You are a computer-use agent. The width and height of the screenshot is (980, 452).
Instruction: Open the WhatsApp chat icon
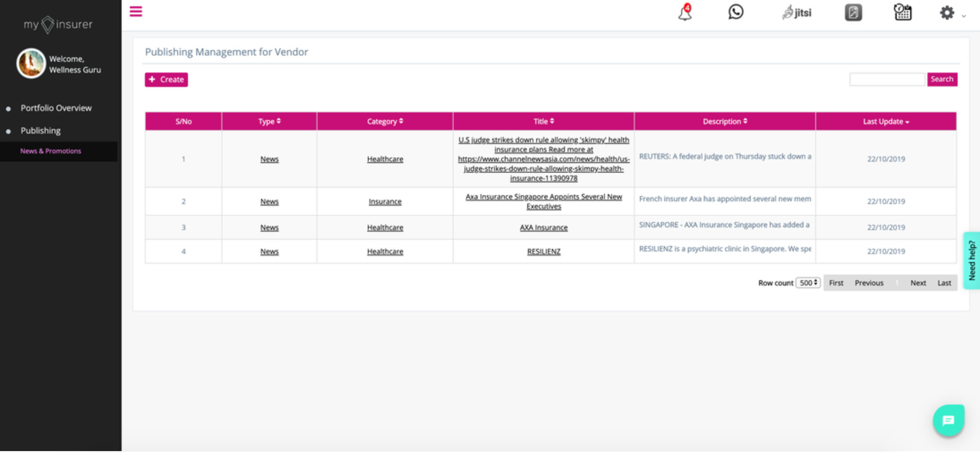[x=736, y=12]
